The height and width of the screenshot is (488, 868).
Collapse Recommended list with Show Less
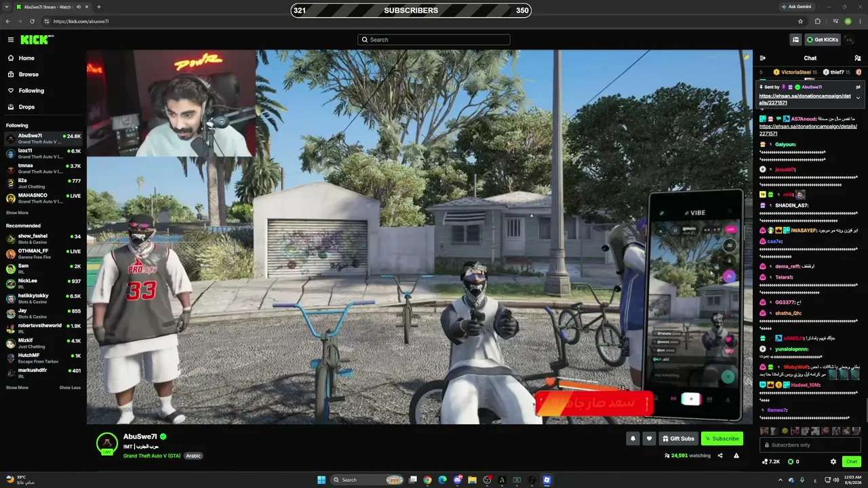pyautogui.click(x=70, y=388)
